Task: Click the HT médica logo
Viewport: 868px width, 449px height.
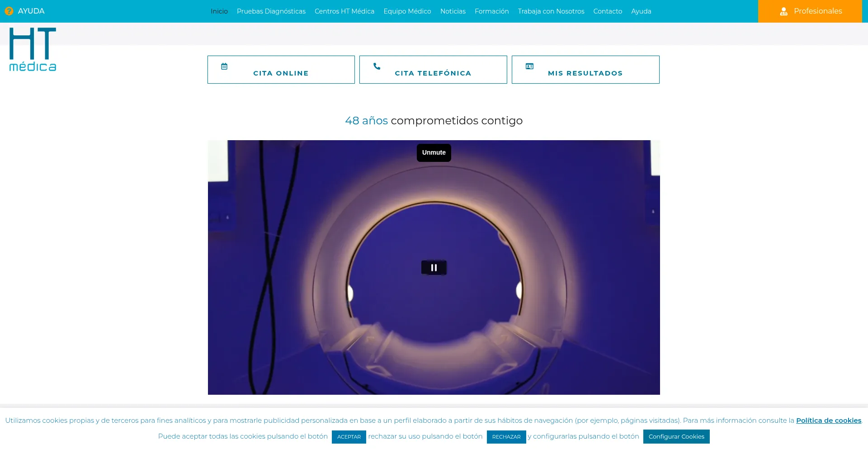Action: click(x=32, y=48)
